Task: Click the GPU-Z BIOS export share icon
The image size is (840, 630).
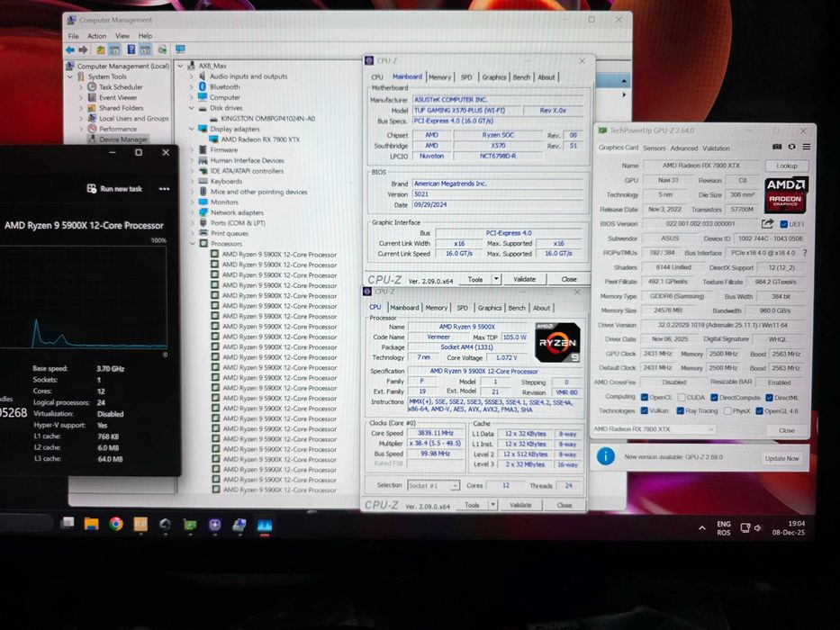Action: tap(767, 223)
